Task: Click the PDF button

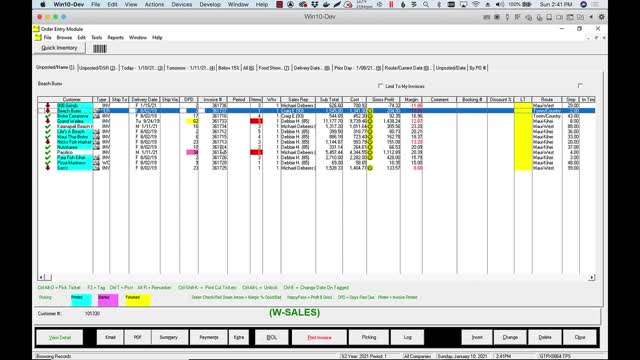Action: point(138,338)
